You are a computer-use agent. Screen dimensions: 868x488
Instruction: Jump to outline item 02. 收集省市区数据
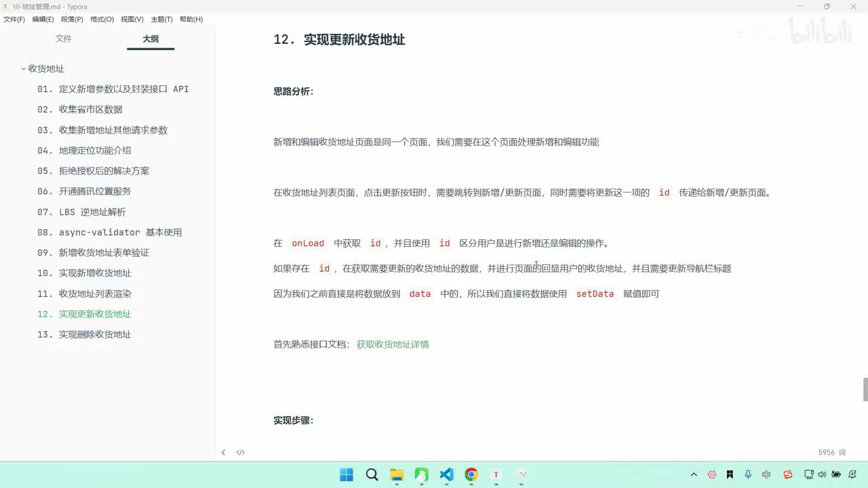click(80, 109)
